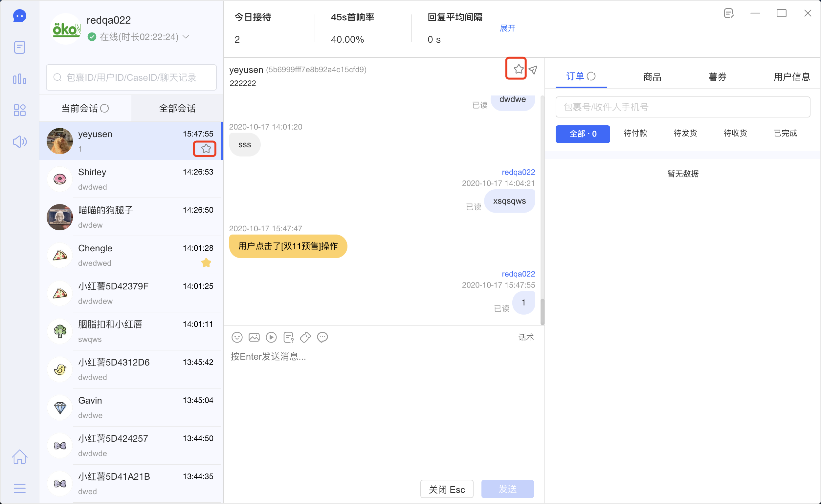The height and width of the screenshot is (504, 821).
Task: Star the chat in yeyusen header
Action: click(519, 69)
